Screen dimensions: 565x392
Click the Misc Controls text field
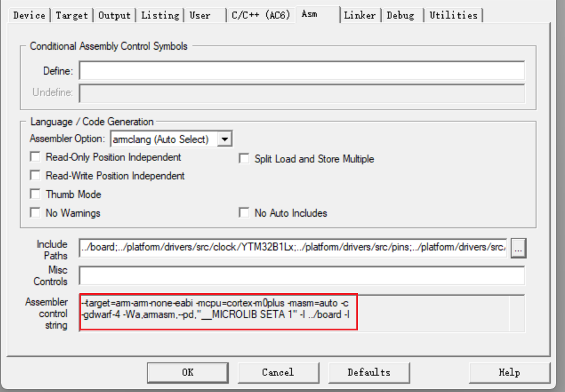click(x=301, y=275)
